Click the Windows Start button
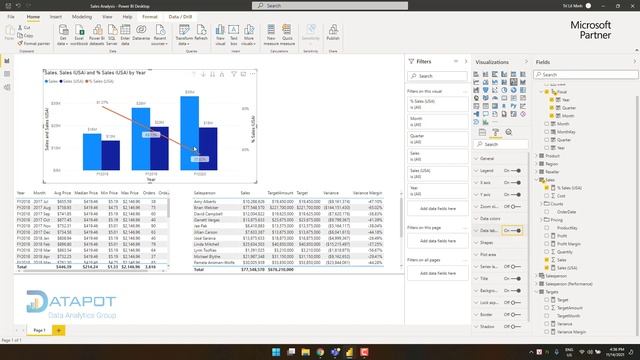The width and height of the screenshot is (640, 360). coord(276,352)
